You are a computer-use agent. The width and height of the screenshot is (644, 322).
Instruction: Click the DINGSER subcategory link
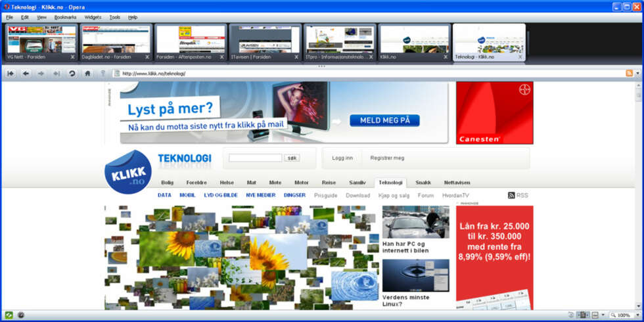[x=294, y=196]
